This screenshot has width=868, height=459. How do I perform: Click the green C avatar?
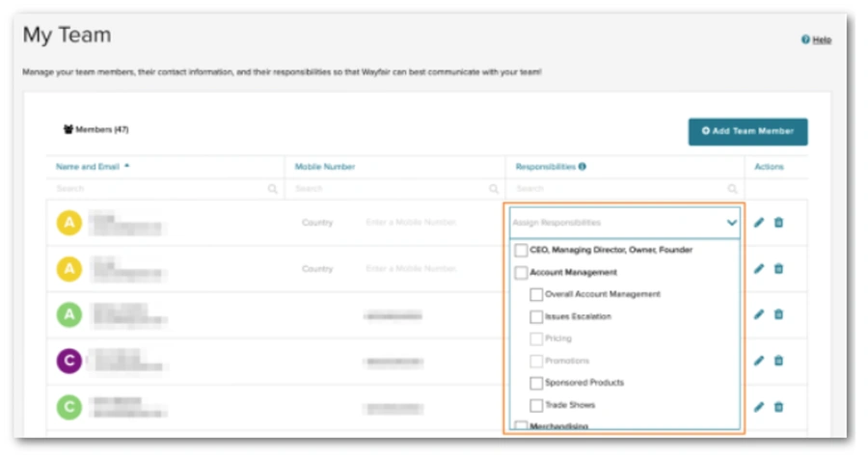pyautogui.click(x=69, y=407)
